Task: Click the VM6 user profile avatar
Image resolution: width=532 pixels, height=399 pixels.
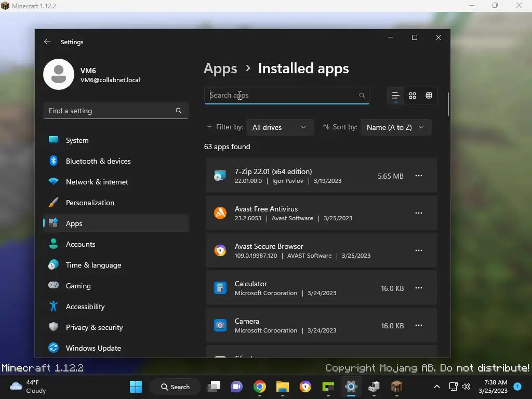Action: pos(59,74)
